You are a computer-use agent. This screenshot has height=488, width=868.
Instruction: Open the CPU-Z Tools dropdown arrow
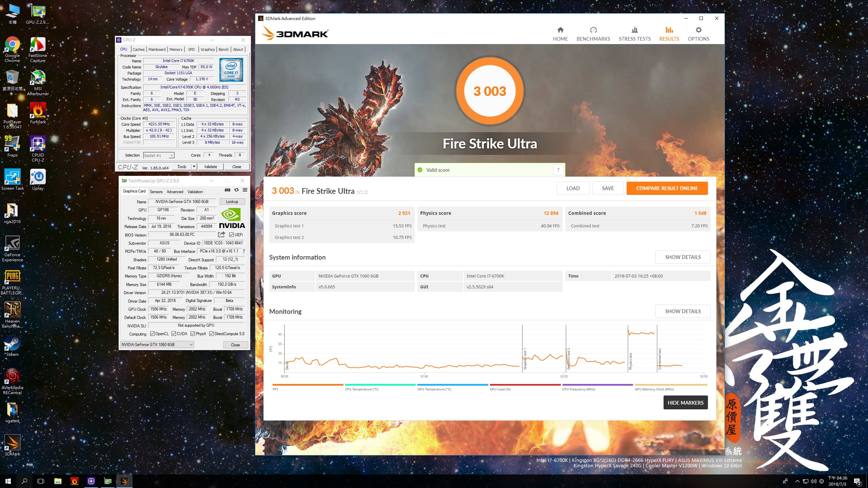[x=194, y=166]
